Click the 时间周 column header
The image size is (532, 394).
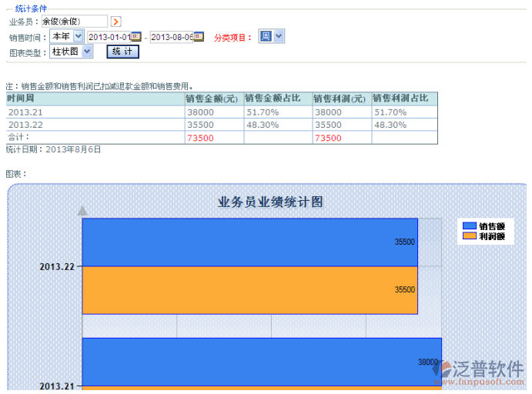[x=94, y=98]
